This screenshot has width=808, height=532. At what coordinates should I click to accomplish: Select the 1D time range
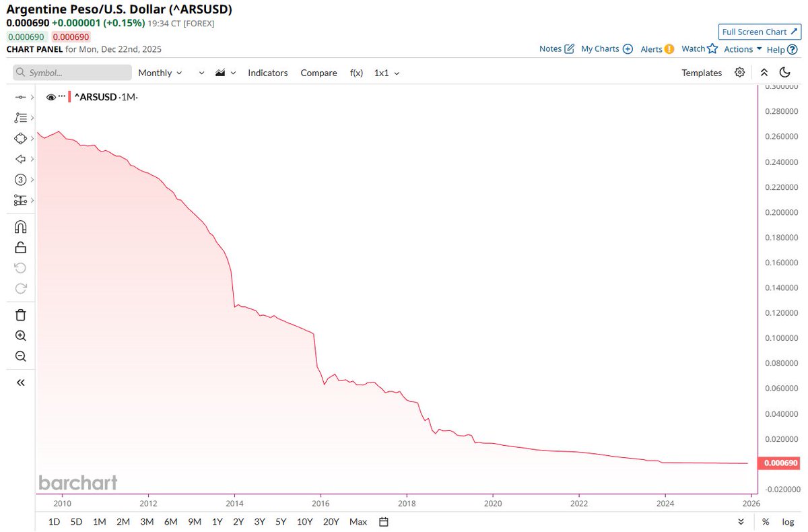(55, 521)
